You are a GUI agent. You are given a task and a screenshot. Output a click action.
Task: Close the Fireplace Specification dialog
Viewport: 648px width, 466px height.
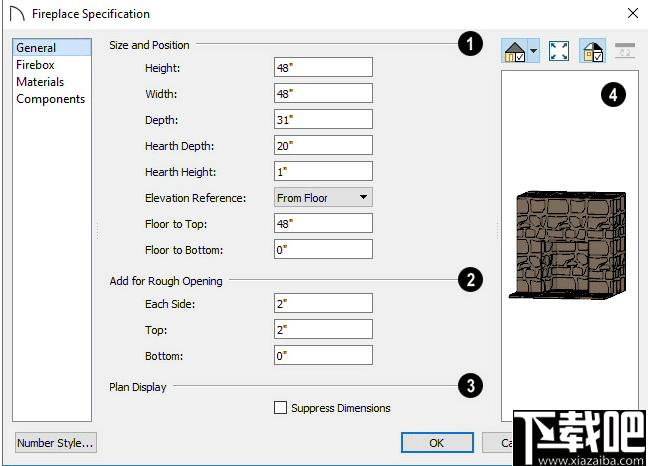click(x=633, y=13)
